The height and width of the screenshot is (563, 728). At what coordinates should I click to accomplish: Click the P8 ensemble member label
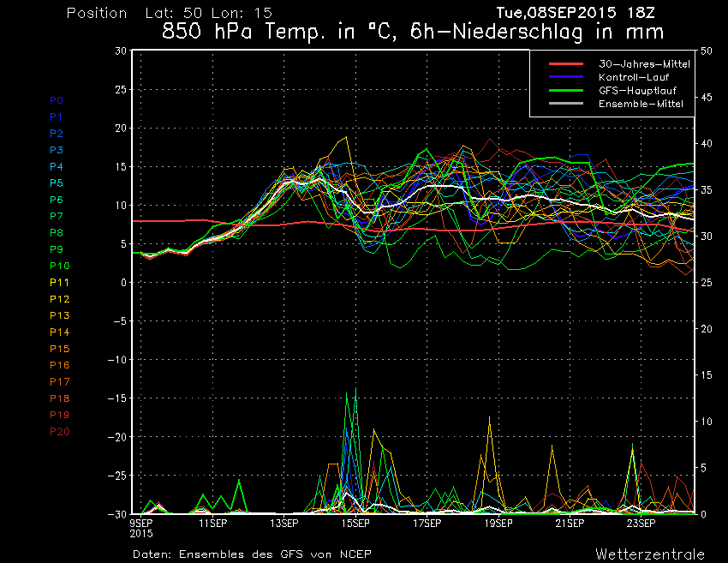pyautogui.click(x=57, y=233)
